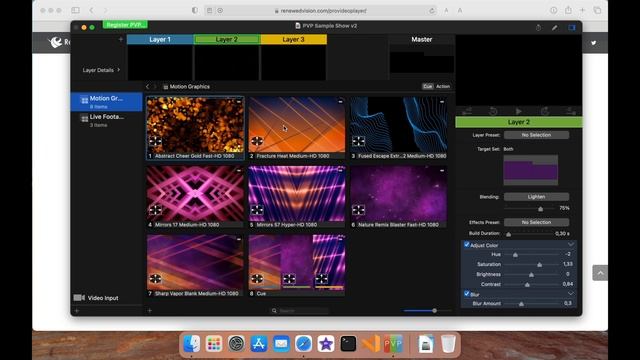Viewport: 640px width, 360px height.
Task: Uncheck the Adjust Color effect checkbox
Action: pos(467,244)
